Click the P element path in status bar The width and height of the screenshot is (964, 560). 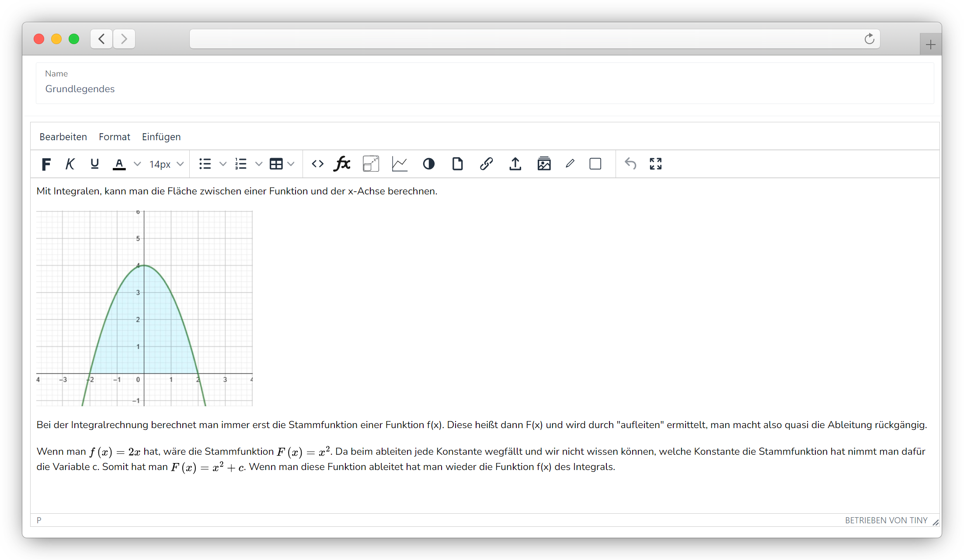39,520
